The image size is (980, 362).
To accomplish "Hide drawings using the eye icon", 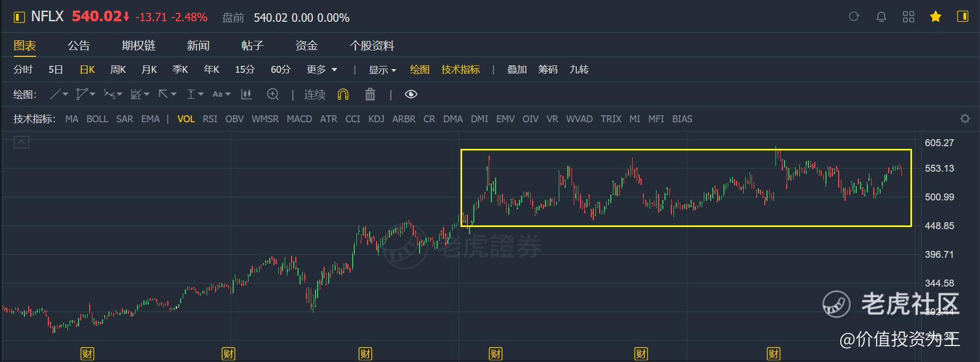I will click(411, 95).
